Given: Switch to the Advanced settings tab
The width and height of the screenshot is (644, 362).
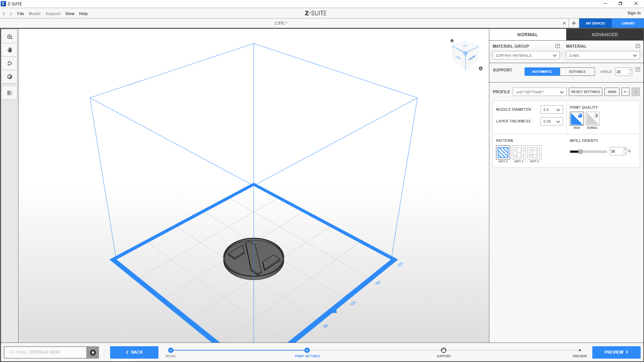Looking at the screenshot, I should [x=604, y=35].
